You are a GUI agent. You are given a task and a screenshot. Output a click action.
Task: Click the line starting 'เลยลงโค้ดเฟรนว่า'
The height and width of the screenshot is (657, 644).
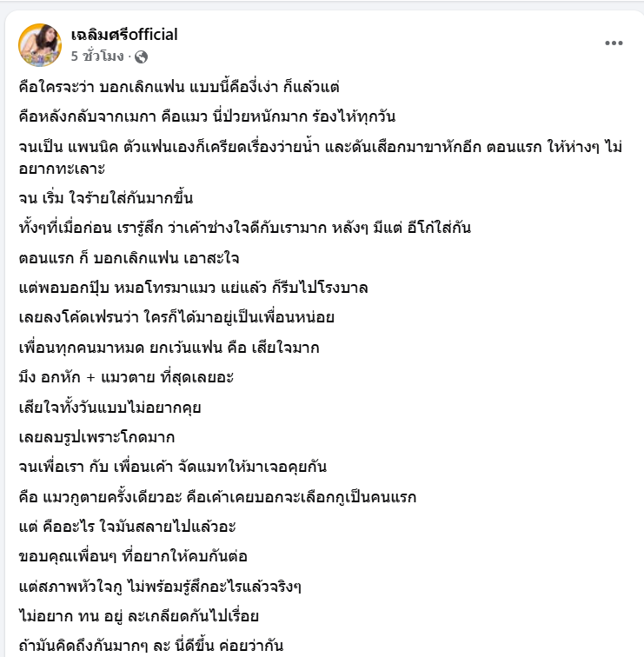click(x=176, y=316)
